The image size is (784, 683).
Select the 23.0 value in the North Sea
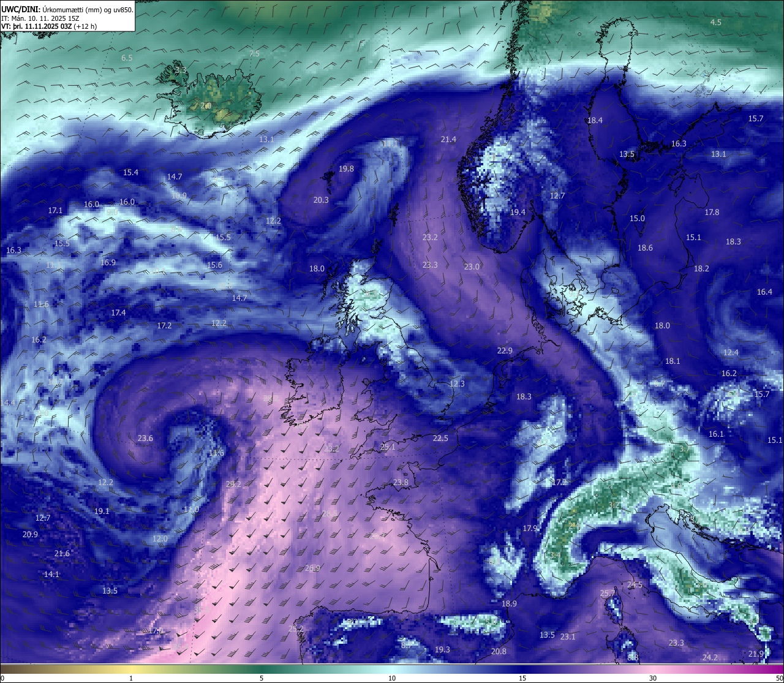click(x=472, y=267)
